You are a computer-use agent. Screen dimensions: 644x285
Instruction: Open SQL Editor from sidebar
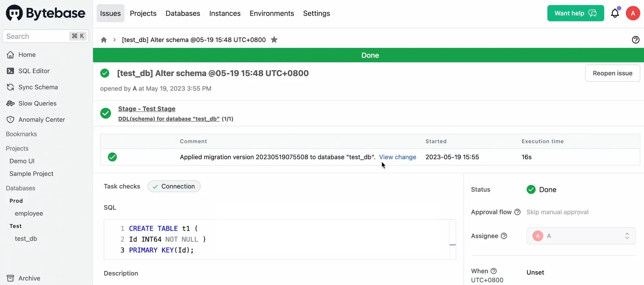pyautogui.click(x=34, y=71)
